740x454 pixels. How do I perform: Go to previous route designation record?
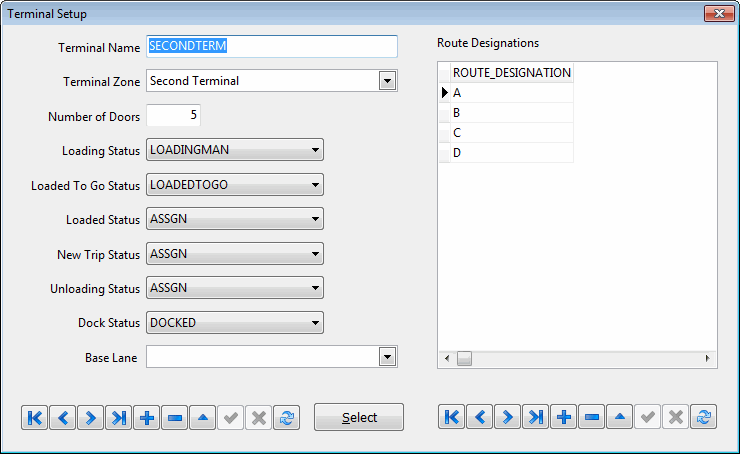480,418
